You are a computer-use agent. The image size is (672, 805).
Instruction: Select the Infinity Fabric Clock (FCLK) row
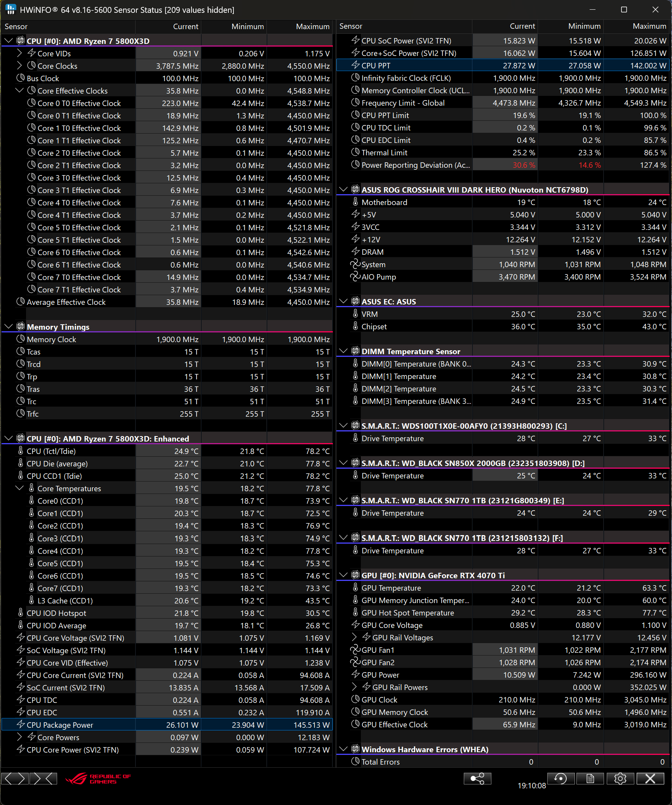(x=503, y=78)
